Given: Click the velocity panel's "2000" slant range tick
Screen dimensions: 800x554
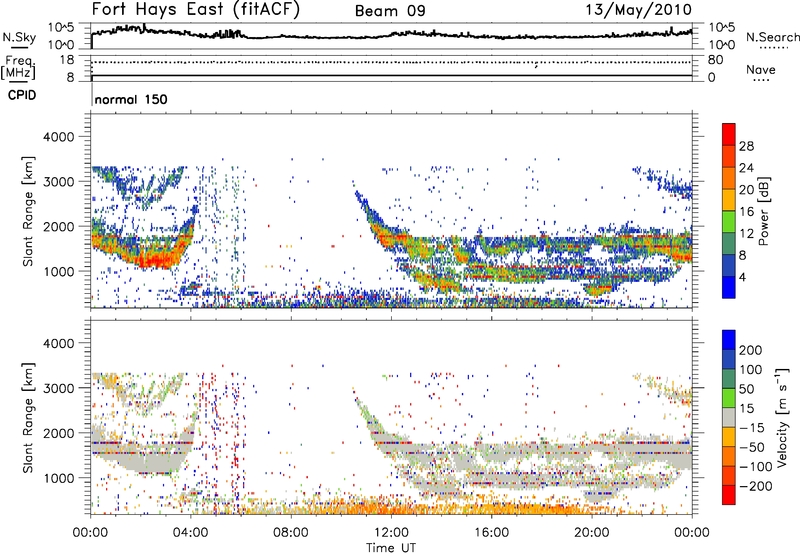Looking at the screenshot, I should tap(58, 433).
